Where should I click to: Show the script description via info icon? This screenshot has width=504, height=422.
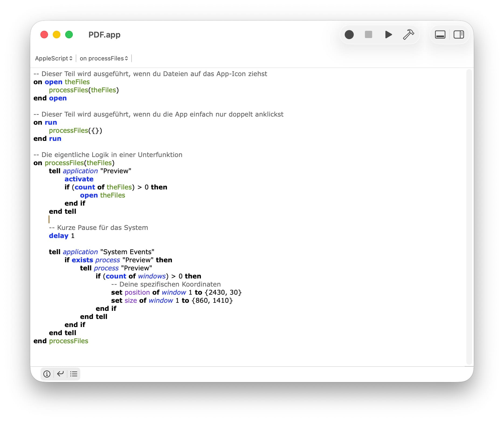point(47,374)
